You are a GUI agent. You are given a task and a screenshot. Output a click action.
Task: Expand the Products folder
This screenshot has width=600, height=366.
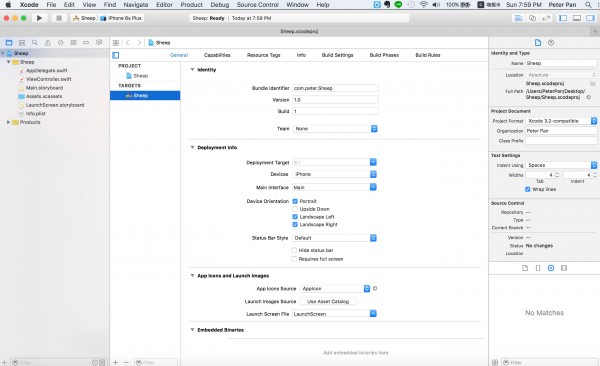pyautogui.click(x=8, y=122)
